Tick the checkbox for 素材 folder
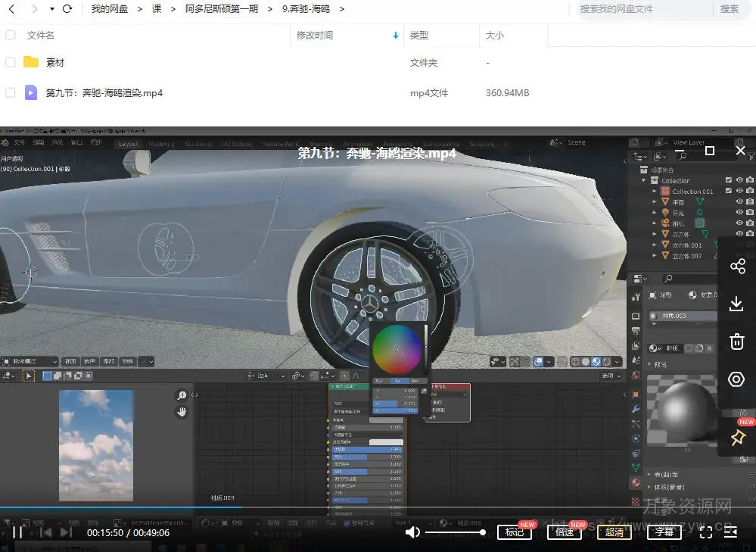The height and width of the screenshot is (552, 756). [x=11, y=62]
